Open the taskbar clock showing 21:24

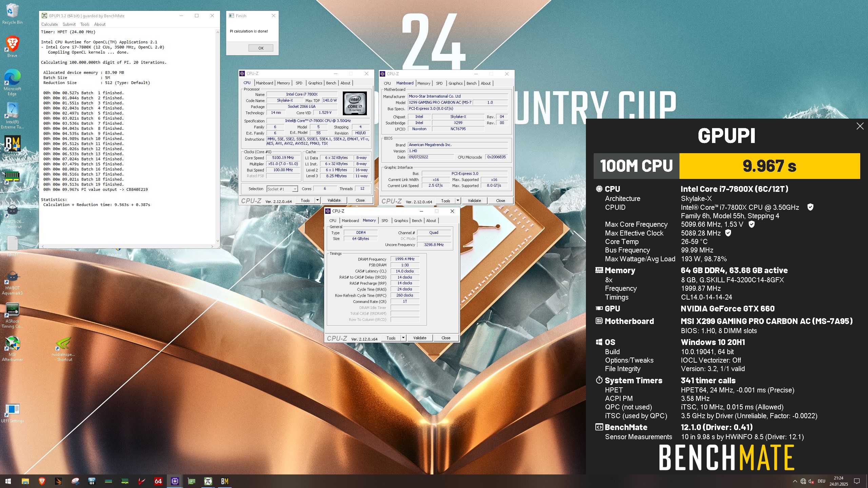tap(839, 481)
